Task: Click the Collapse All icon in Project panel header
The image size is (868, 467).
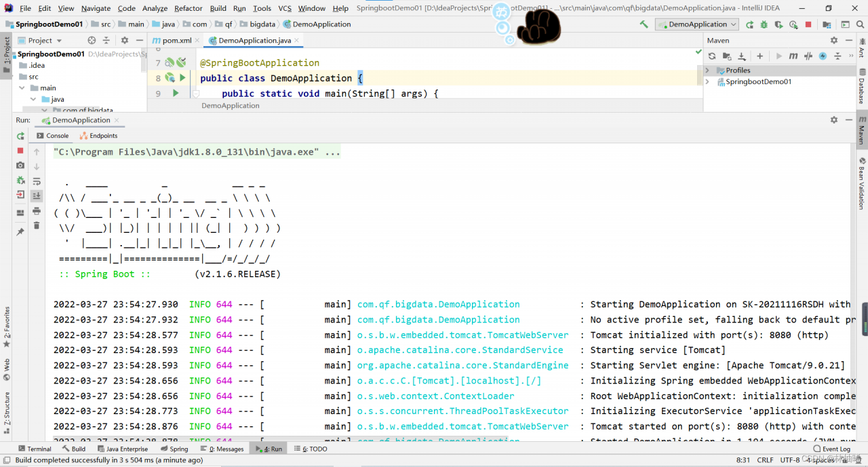Action: coord(108,40)
